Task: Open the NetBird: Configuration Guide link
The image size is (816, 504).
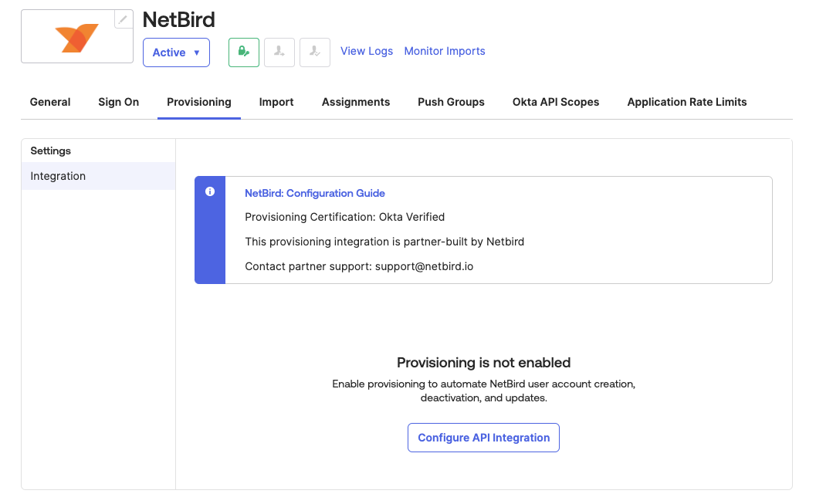Action: point(315,193)
